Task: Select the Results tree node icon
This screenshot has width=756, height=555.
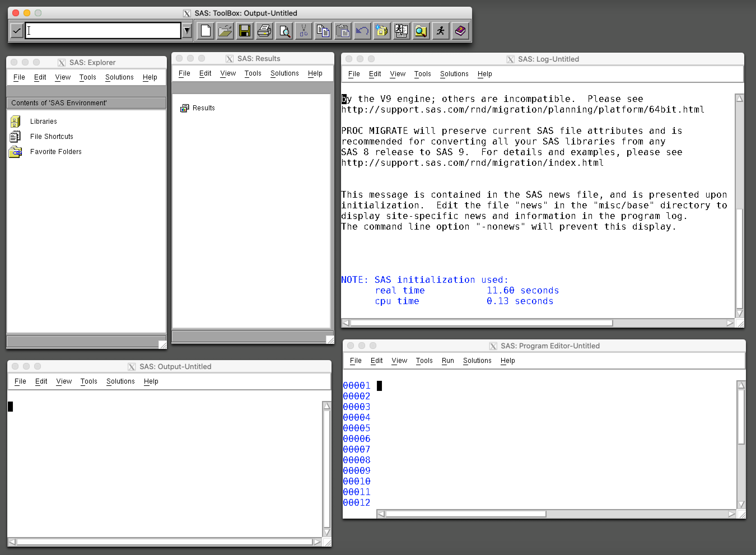Action: (185, 108)
